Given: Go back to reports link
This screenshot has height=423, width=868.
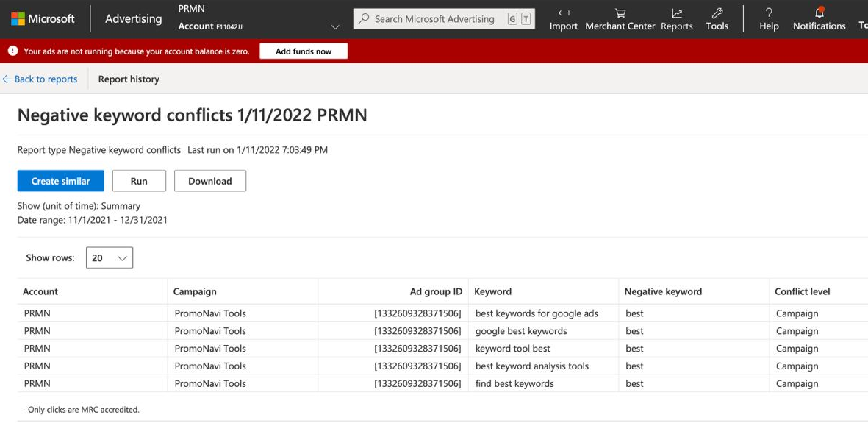Looking at the screenshot, I should [39, 79].
